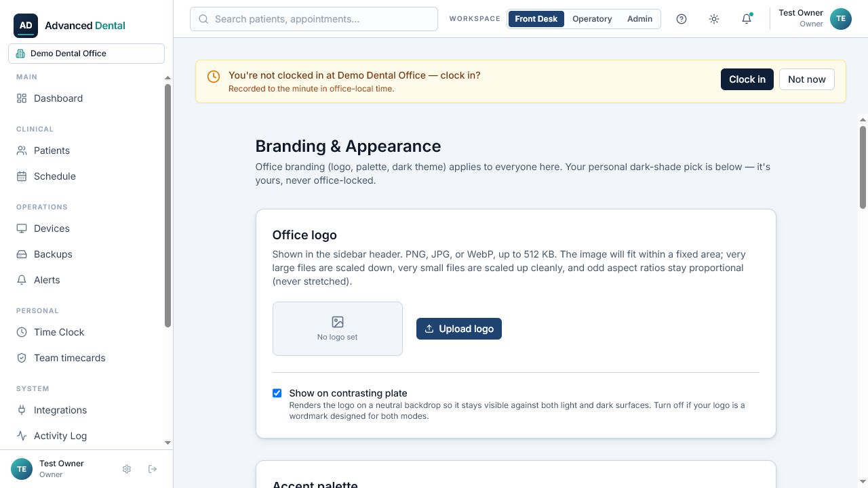Click sidebar scrollbar up arrow

tap(167, 78)
